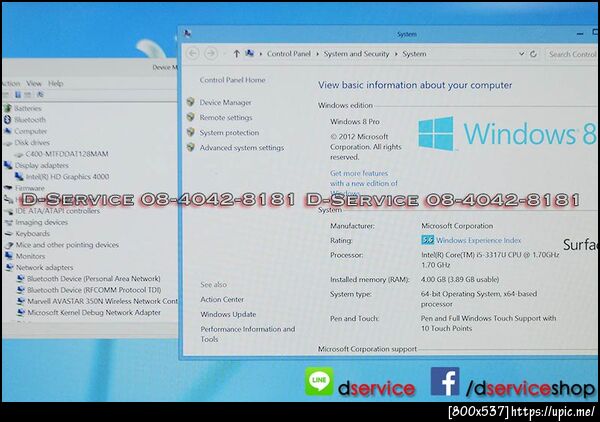Select Firmware category in Device Manager

pyautogui.click(x=30, y=188)
